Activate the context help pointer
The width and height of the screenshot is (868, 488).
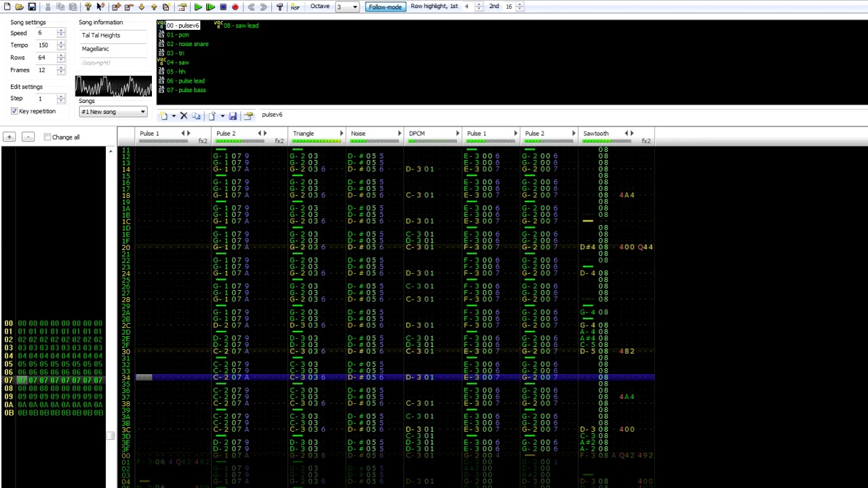[100, 7]
